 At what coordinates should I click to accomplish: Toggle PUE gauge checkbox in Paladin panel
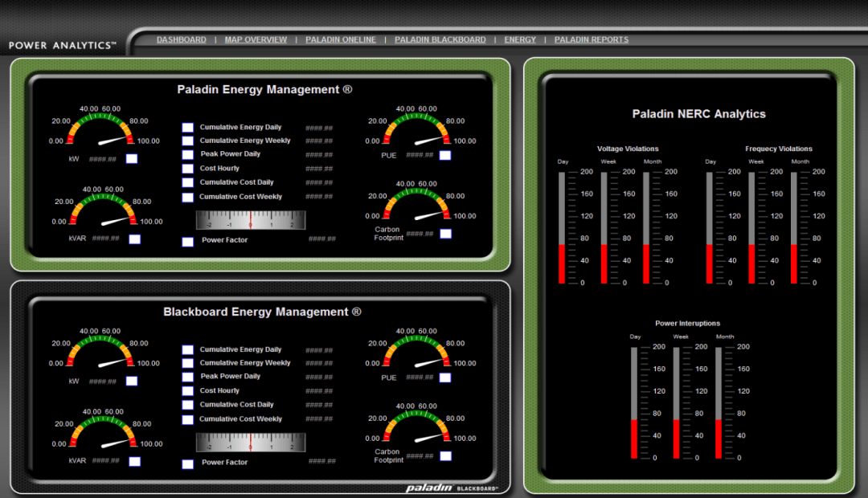pyautogui.click(x=445, y=155)
